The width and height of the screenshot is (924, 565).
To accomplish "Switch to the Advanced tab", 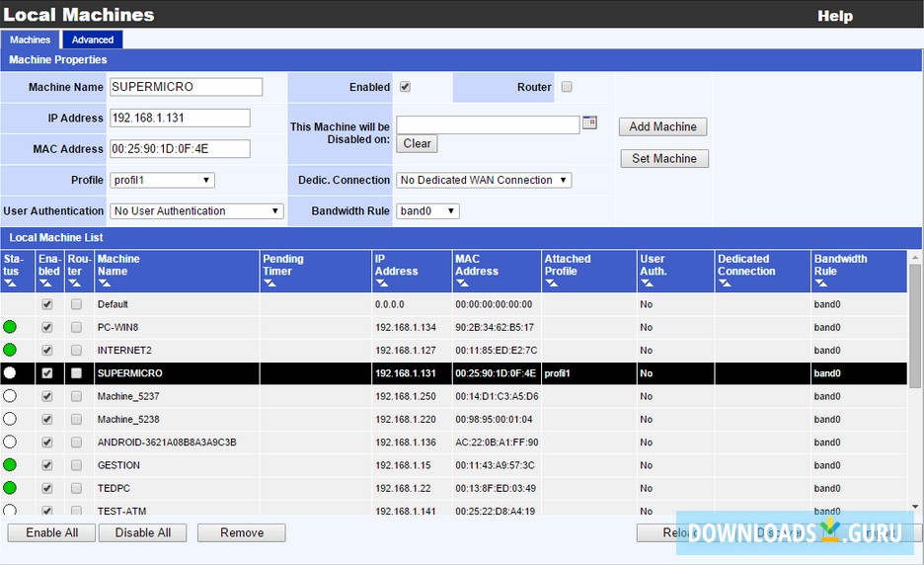I will [x=92, y=40].
